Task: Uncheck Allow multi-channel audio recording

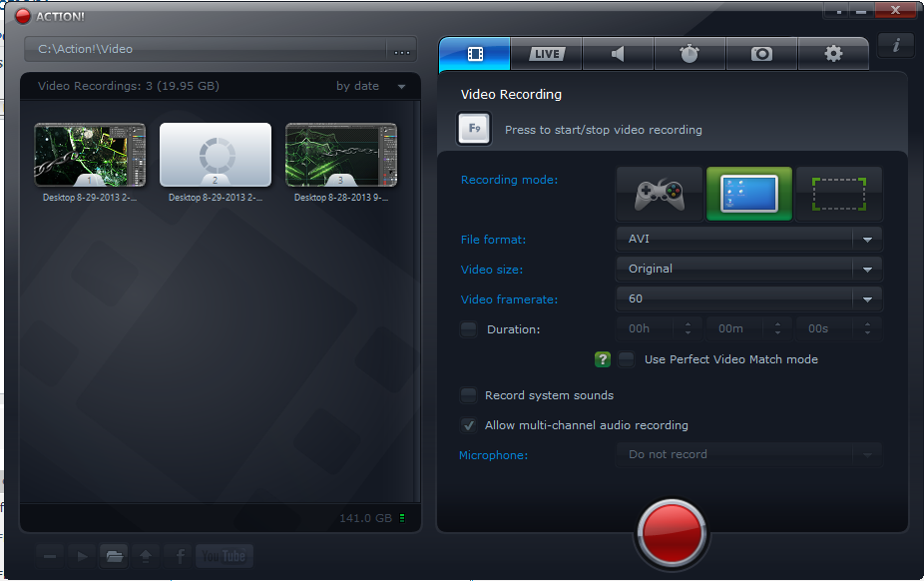Action: (468, 425)
